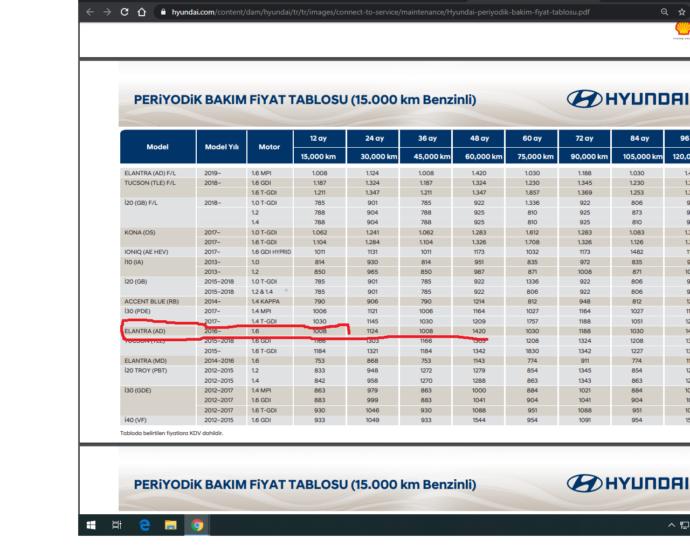Click the '36 ay' column header
Viewport: 690px width, 552px height.
(427, 138)
